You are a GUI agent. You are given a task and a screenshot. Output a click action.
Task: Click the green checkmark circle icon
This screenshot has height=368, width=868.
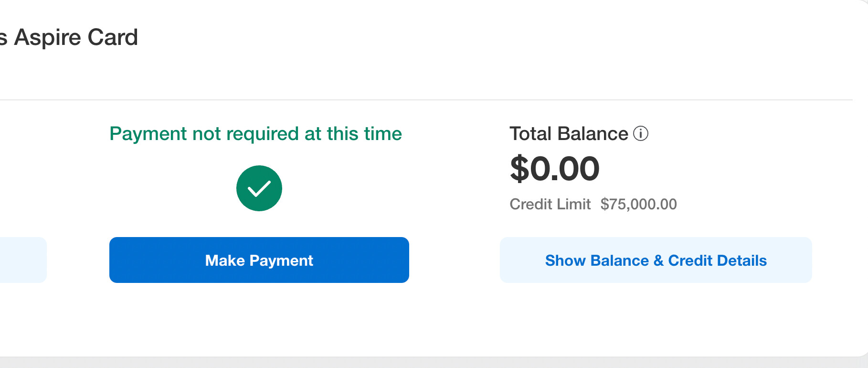[259, 188]
